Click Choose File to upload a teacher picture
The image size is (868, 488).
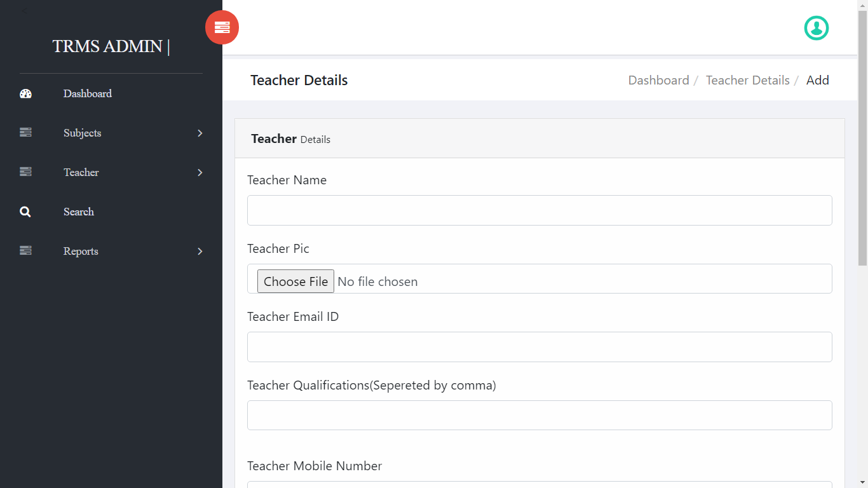coord(295,281)
